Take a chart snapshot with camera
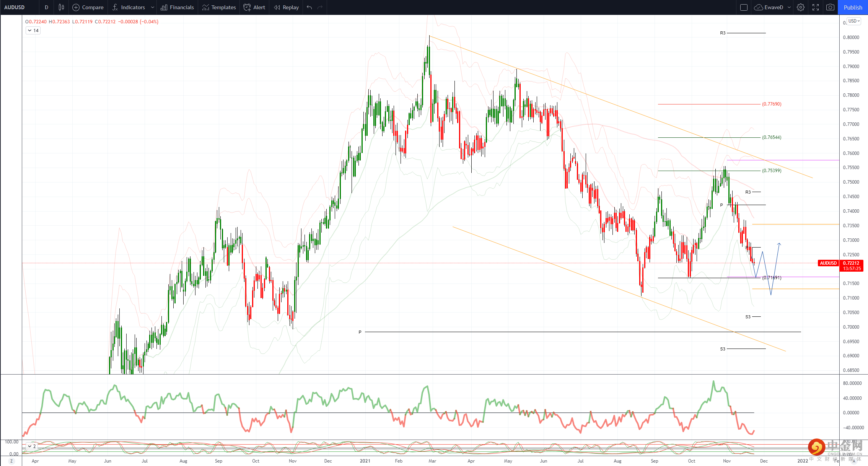 [830, 7]
